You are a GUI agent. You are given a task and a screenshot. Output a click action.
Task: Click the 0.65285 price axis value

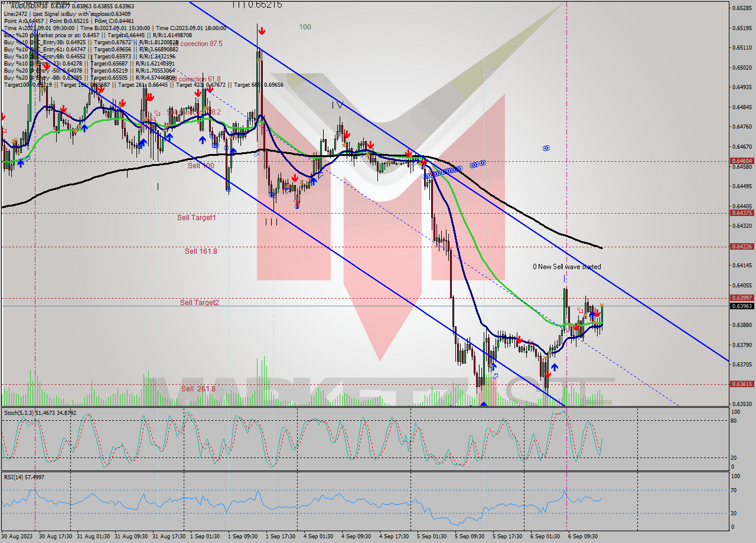[742, 8]
